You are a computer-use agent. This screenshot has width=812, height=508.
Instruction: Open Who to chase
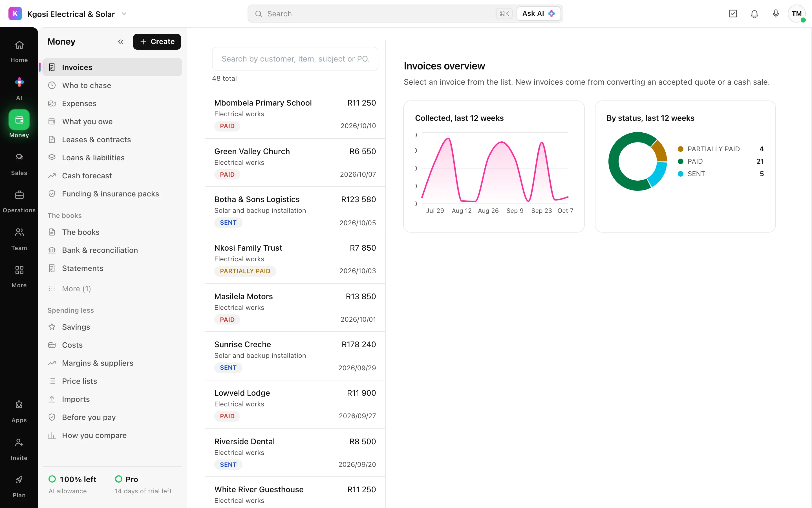click(112, 85)
